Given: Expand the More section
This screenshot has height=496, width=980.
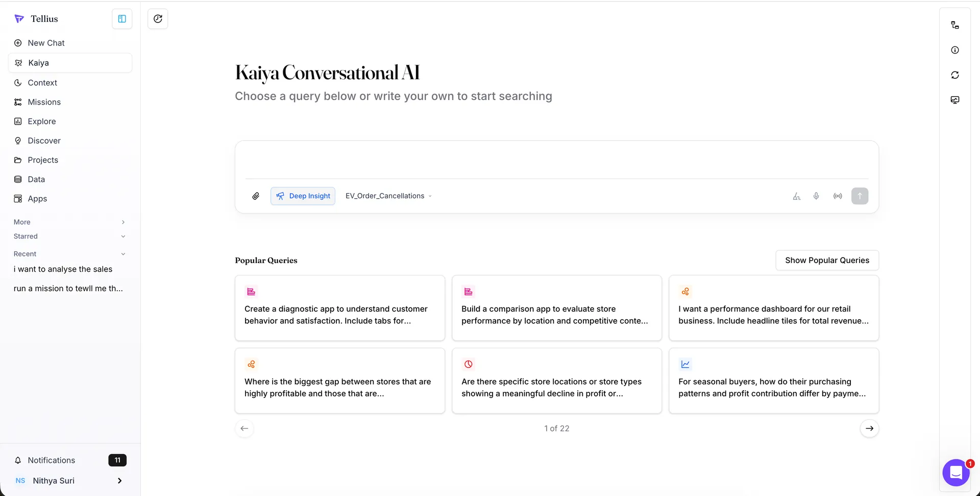Looking at the screenshot, I should point(70,222).
